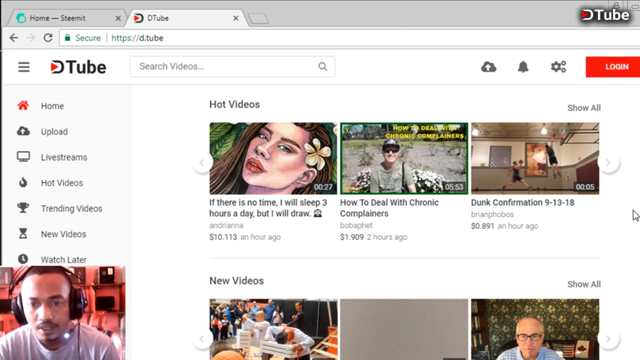Image resolution: width=640 pixels, height=360 pixels.
Task: Click New Videos carousel left arrow
Action: tap(202, 339)
